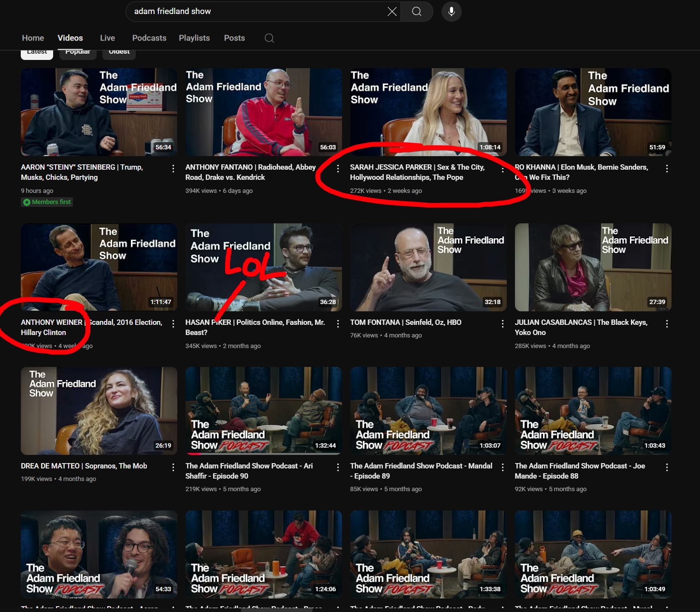Open the Julian Casablancas Black Keys title link
700x612 pixels.
click(x=581, y=327)
